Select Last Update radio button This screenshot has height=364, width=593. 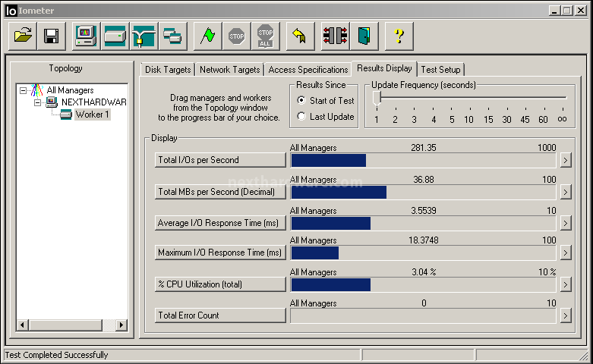point(301,116)
